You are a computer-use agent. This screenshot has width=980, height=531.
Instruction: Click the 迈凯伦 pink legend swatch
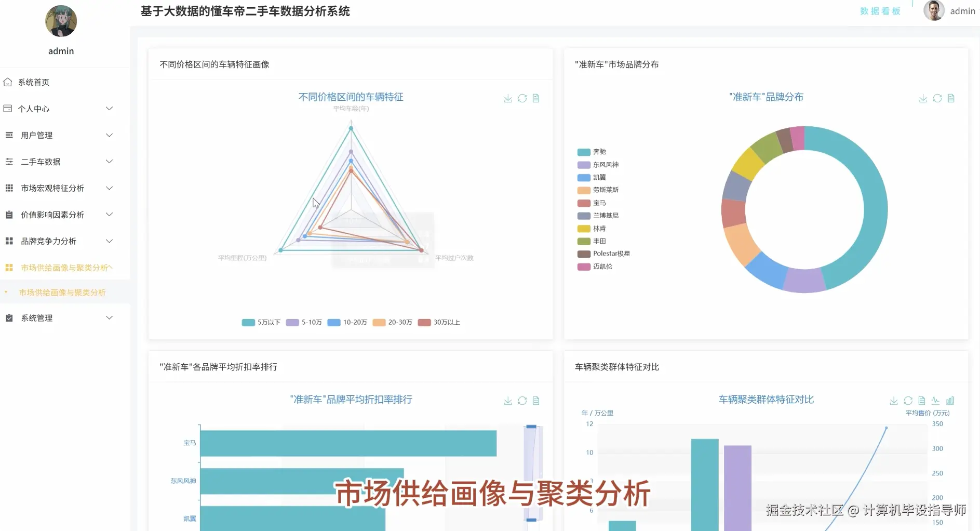[x=584, y=267]
